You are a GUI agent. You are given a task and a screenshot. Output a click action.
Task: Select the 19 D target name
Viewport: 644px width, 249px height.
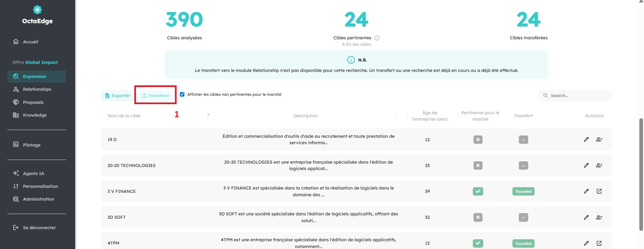click(112, 139)
